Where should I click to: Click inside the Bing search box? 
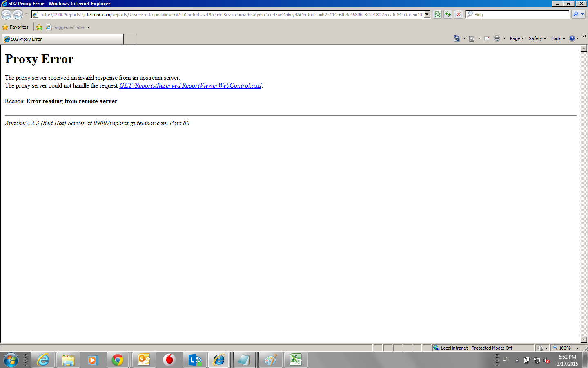coord(519,14)
